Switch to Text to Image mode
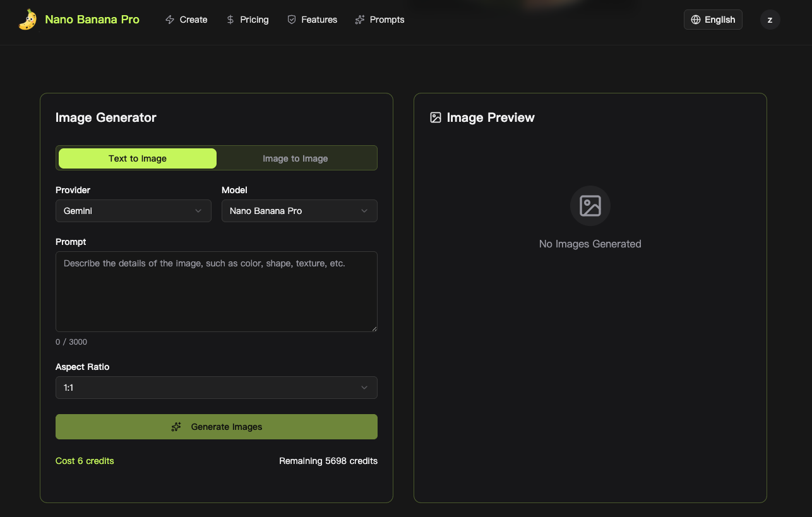The image size is (812, 517). click(x=138, y=158)
